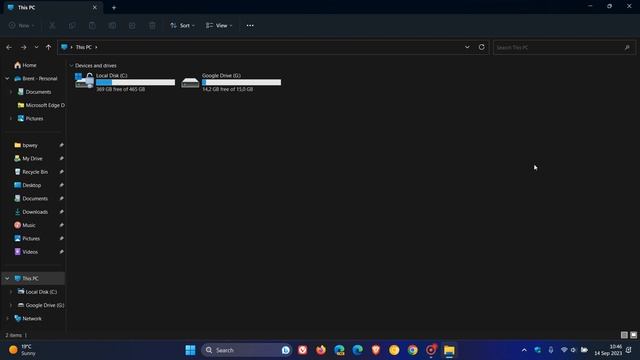Image resolution: width=640 pixels, height=360 pixels.
Task: Go forward with the right arrow
Action: coord(23,47)
